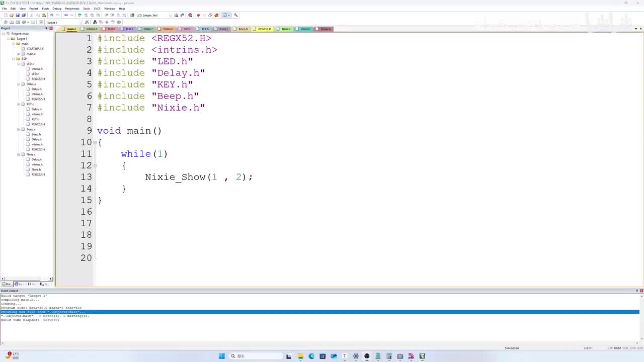The width and height of the screenshot is (644, 362).
Task: Collapse the LED.c tree node
Action: tap(18, 64)
